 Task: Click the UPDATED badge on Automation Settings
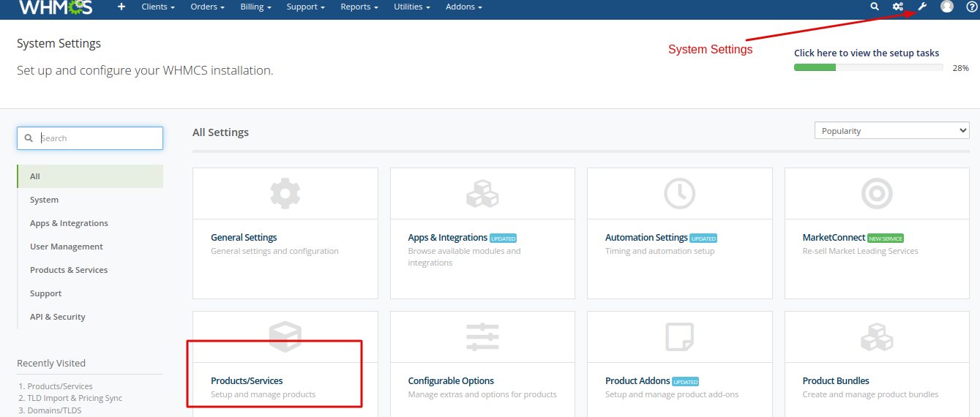click(703, 238)
